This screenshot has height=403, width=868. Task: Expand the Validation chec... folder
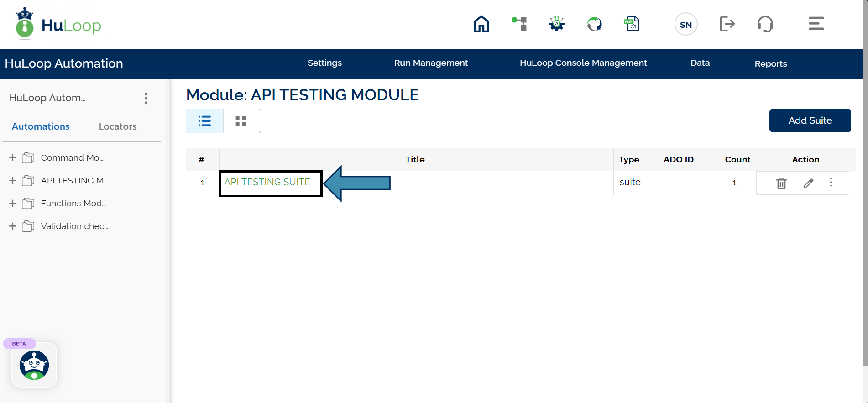(13, 226)
